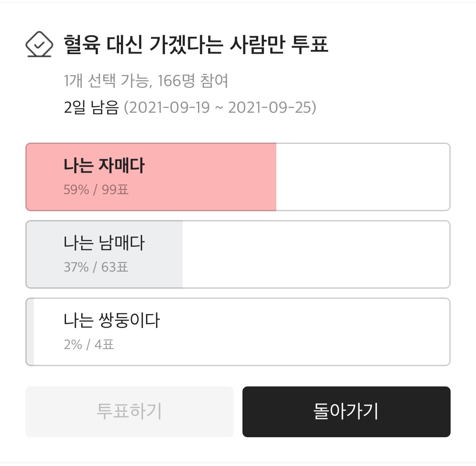Click the empty area of the top option card
Viewport: 476px width, 466px height.
[364, 176]
